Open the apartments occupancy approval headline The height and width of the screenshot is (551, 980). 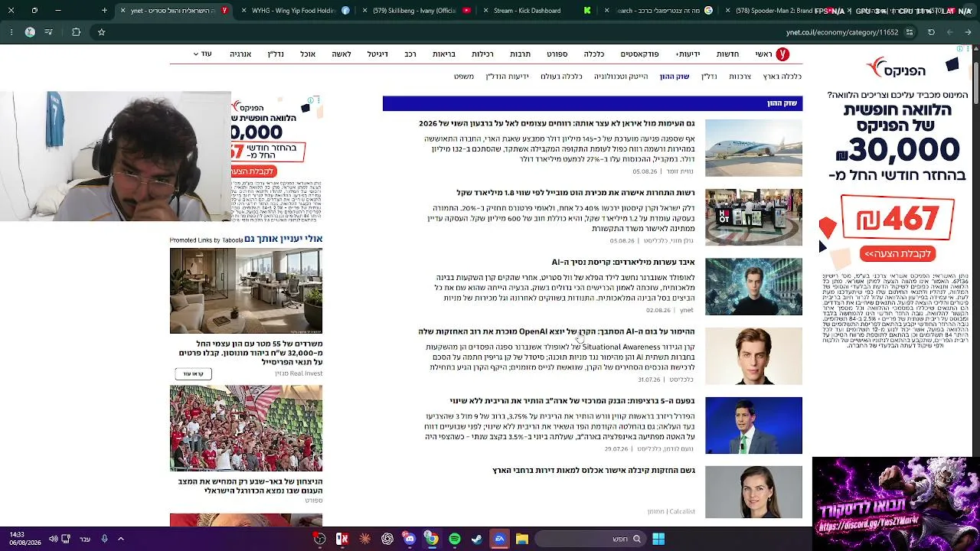[x=593, y=471]
